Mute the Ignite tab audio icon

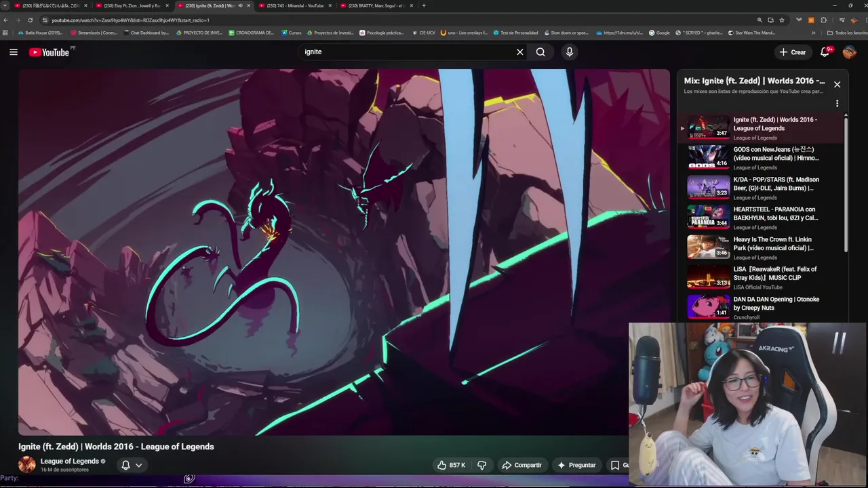coord(240,5)
